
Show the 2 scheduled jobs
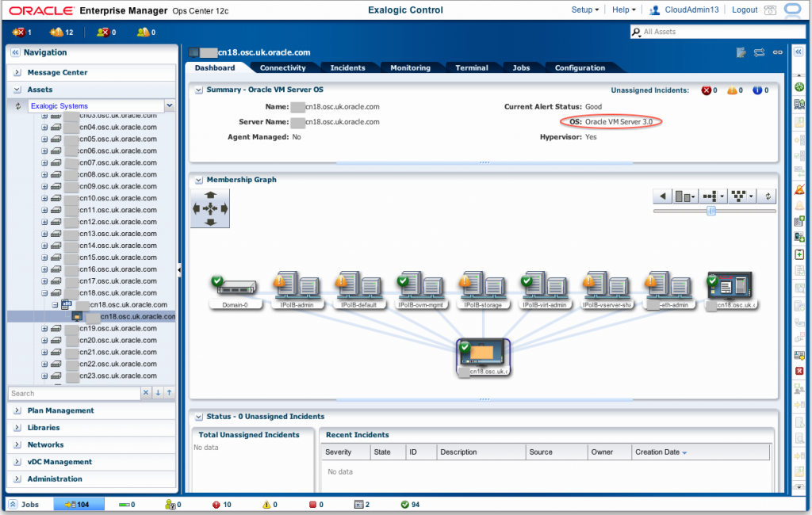click(362, 504)
